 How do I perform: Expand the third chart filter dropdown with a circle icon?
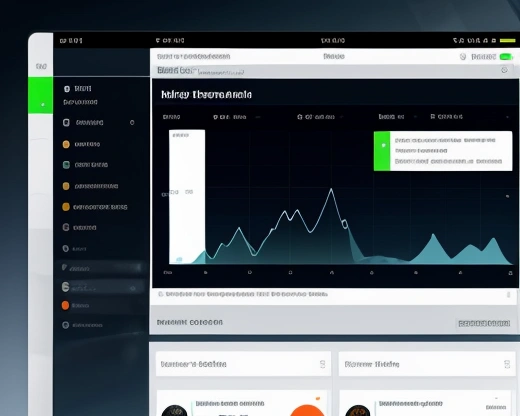click(x=320, y=117)
